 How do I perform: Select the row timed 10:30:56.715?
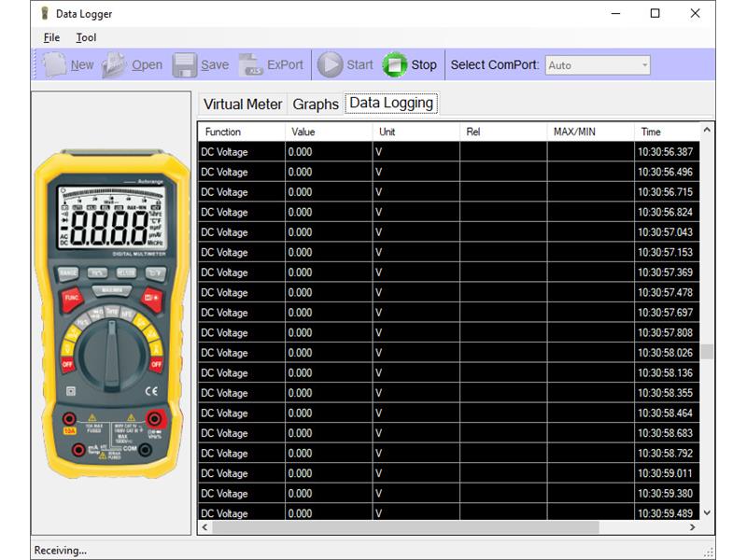click(449, 192)
